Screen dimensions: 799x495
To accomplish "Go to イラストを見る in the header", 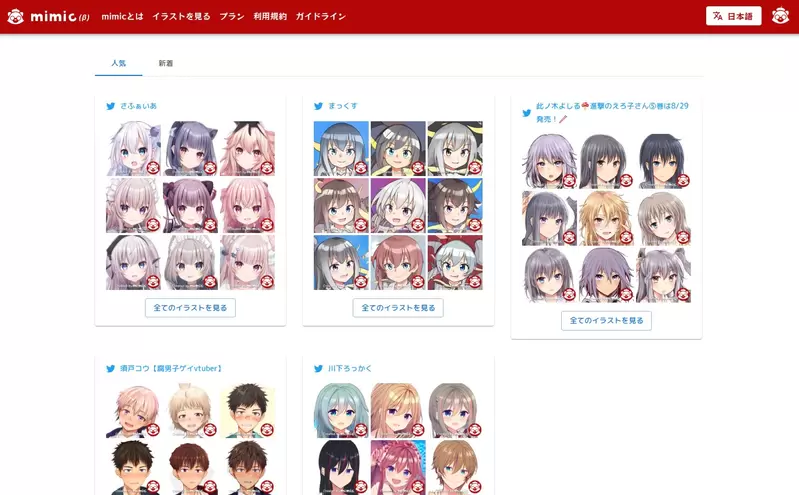I will click(181, 17).
